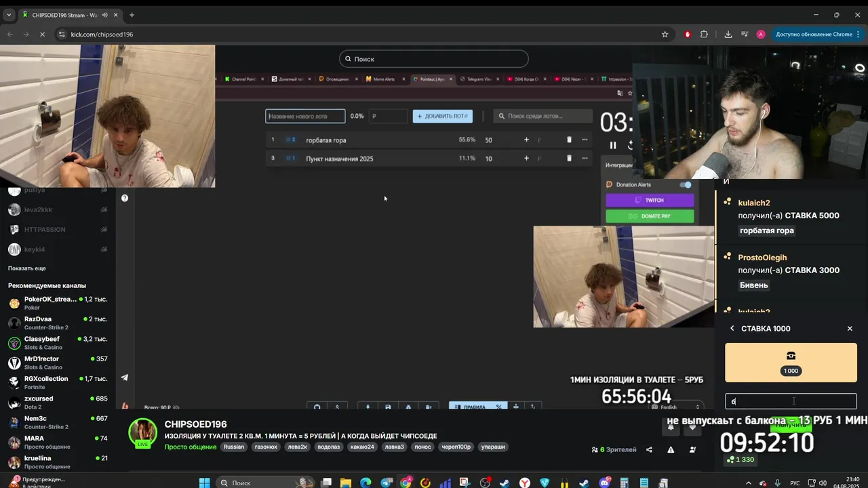Image resolution: width=868 pixels, height=488 pixels.
Task: Open Calculator from the taskbar
Action: point(625,483)
